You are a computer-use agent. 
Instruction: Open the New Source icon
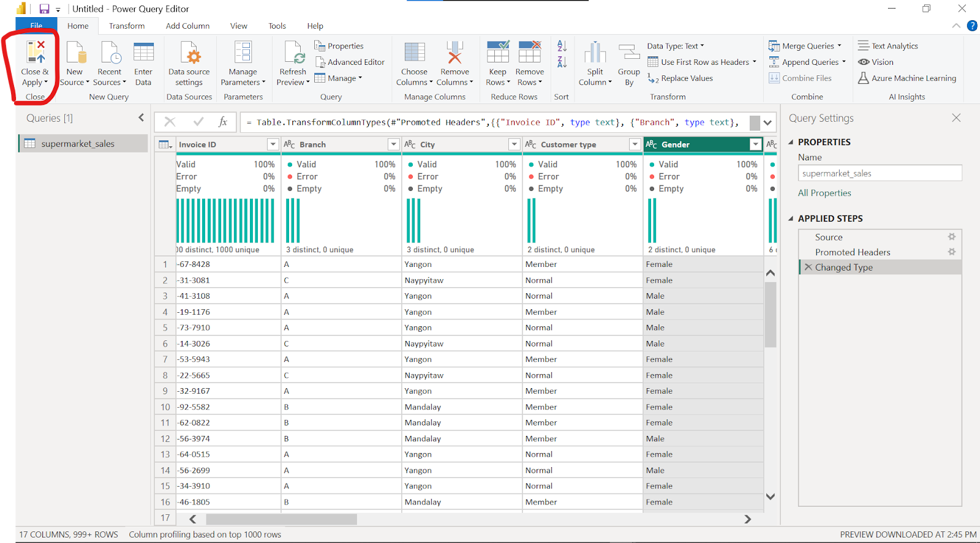(x=75, y=53)
